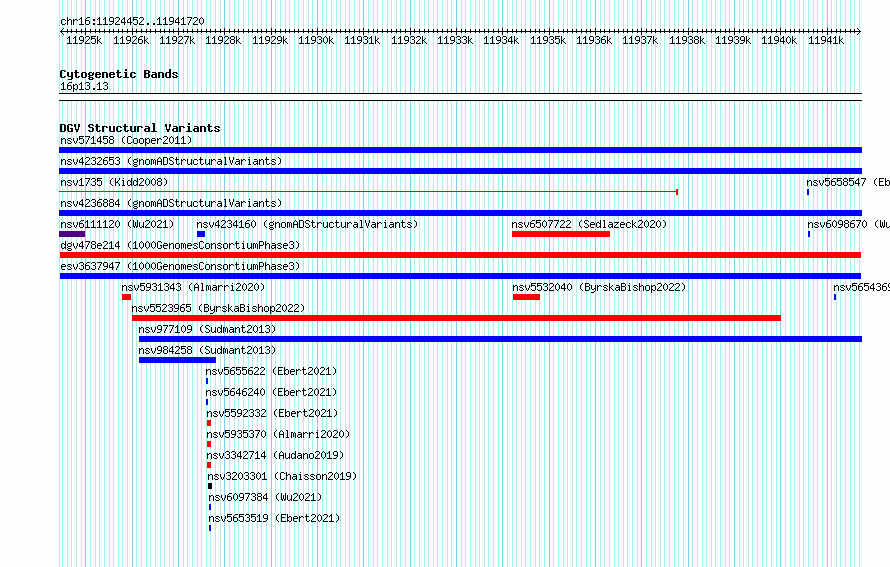Click the blue bar beneath esv3637947
The width and height of the screenshot is (890, 567).
(x=460, y=276)
